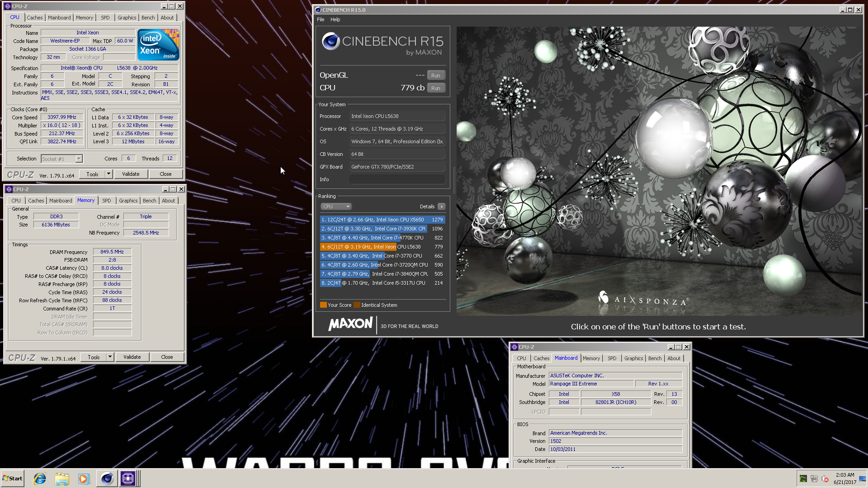
Task: Click the Close button in the top CPU-Z window
Action: 165,174
